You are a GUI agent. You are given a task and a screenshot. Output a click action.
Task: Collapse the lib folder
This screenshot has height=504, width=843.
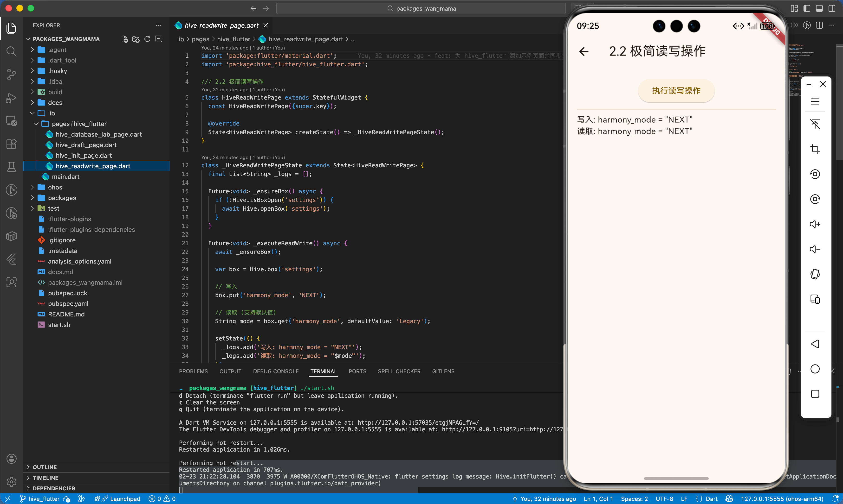51,113
